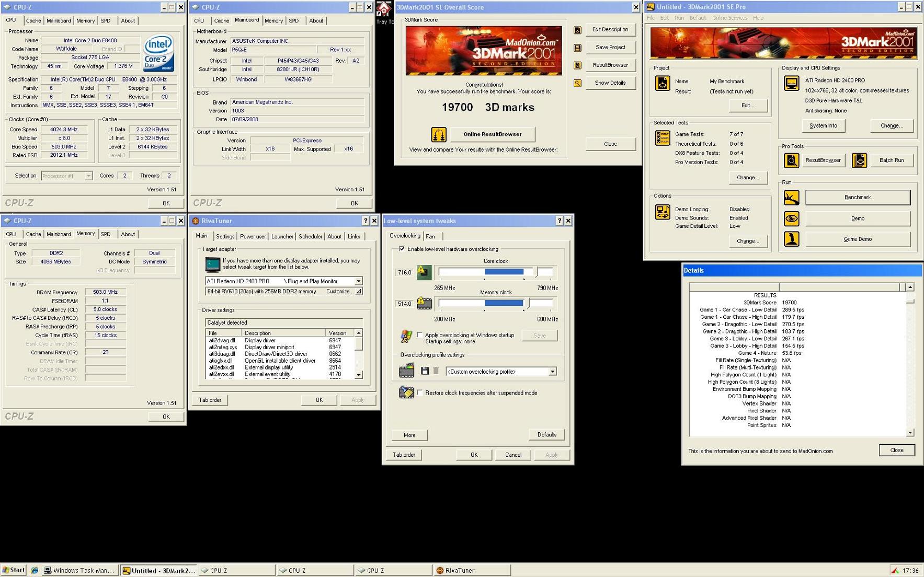Switch to SPD tab in Memory CPU-Z window
The height and width of the screenshot is (577, 924).
(x=106, y=235)
